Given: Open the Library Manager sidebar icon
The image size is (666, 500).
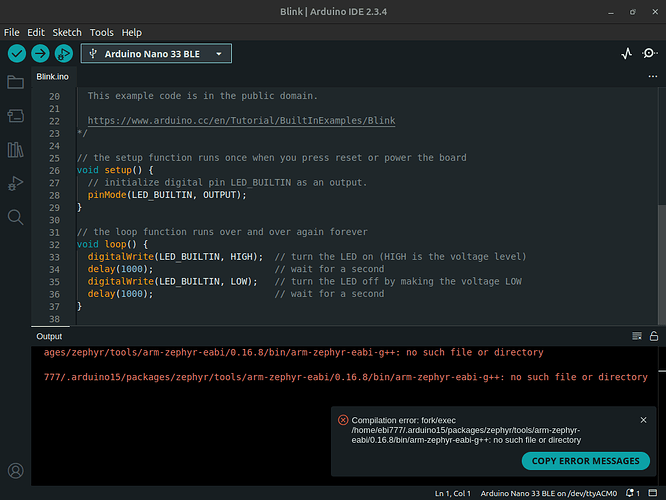Looking at the screenshot, I should 15,150.
